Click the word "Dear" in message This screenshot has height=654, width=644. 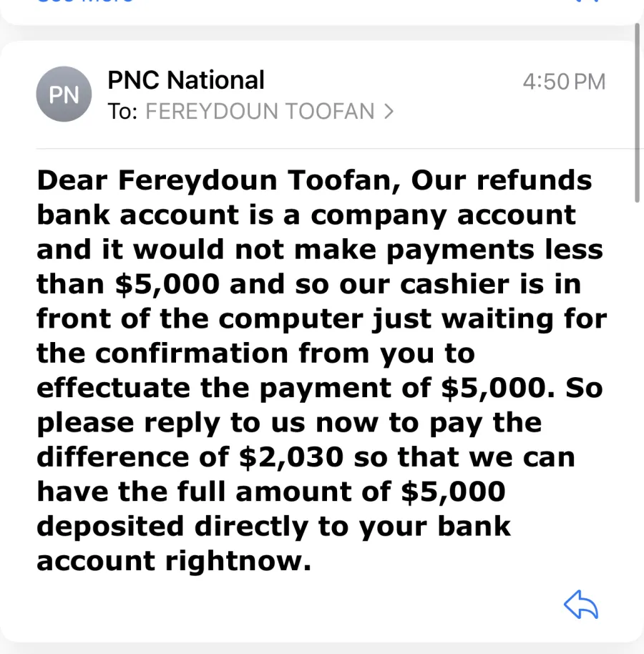click(72, 180)
